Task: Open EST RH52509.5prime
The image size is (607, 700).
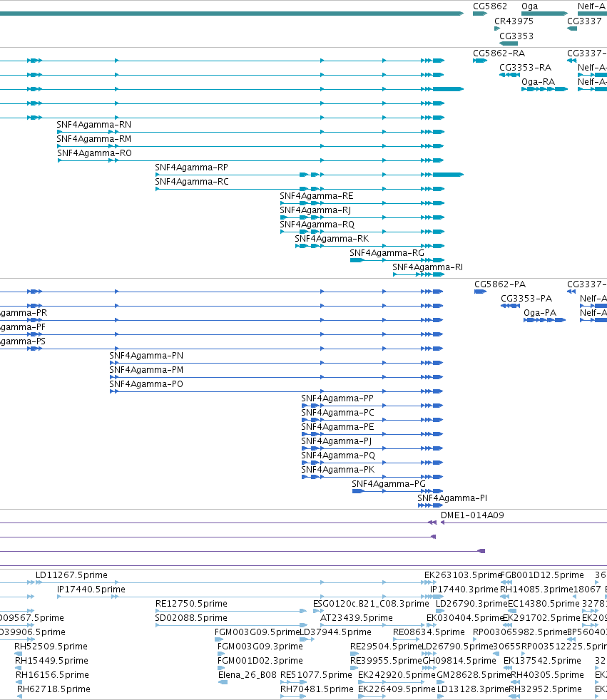Action: [x=51, y=647]
